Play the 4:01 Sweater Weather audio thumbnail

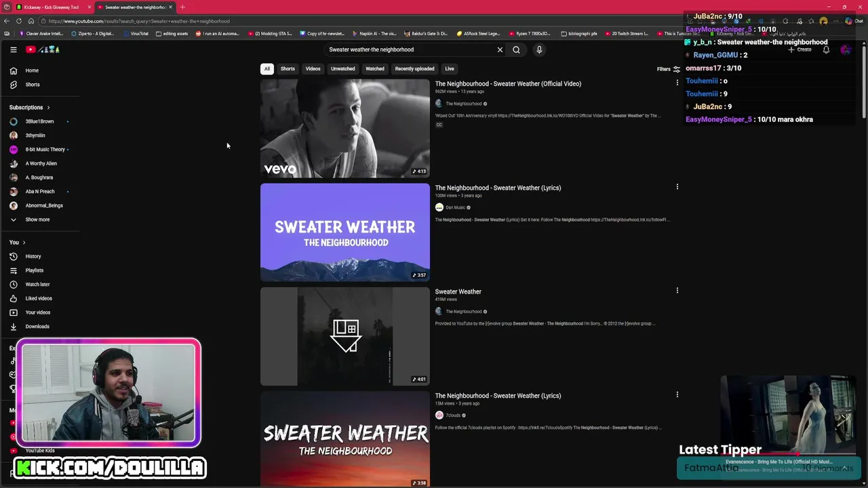(x=345, y=336)
